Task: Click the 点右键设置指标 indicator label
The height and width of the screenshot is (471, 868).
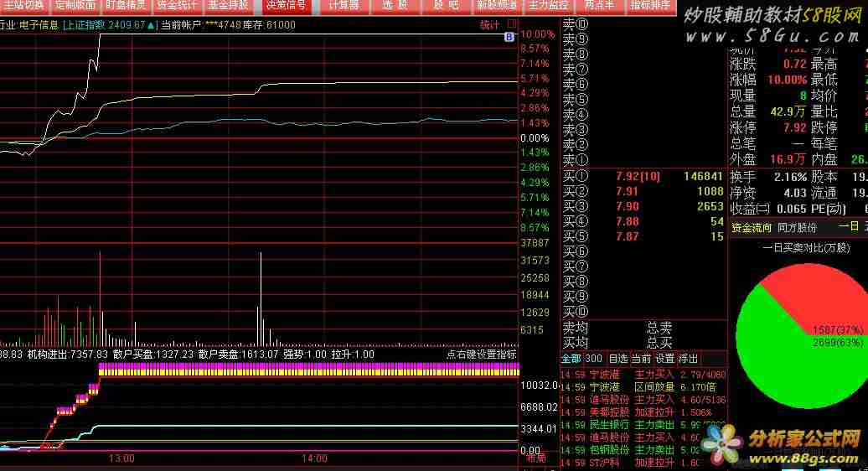Action: pyautogui.click(x=481, y=355)
